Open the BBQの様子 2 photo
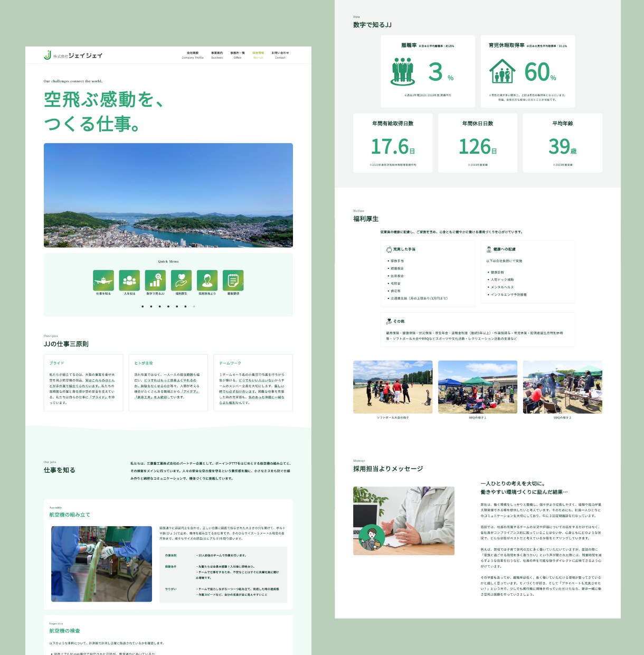The image size is (644, 655). 563,387
